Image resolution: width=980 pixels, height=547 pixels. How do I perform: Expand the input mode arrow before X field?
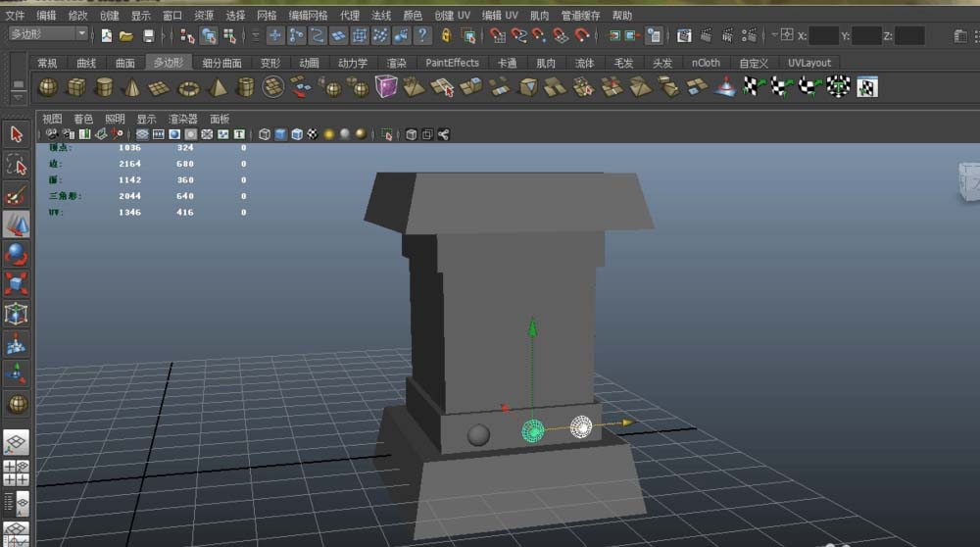[774, 34]
